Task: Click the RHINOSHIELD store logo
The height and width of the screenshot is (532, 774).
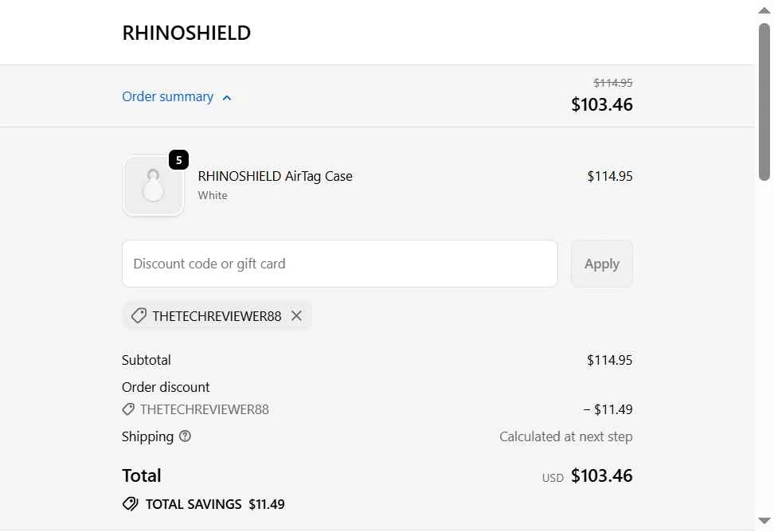Action: [x=186, y=33]
